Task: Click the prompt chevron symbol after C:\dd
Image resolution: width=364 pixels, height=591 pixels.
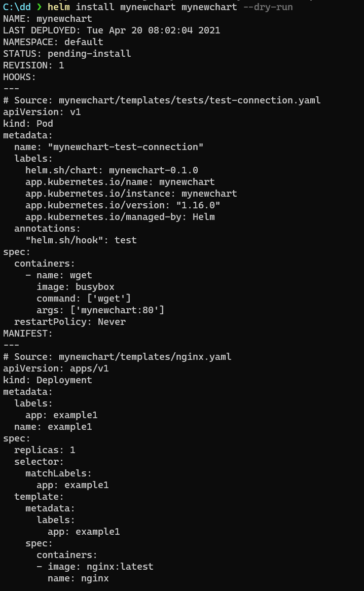Action: [x=39, y=7]
